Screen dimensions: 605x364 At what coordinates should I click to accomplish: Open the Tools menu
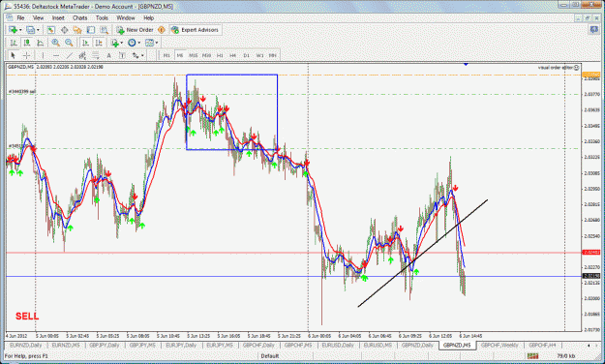tap(102, 17)
